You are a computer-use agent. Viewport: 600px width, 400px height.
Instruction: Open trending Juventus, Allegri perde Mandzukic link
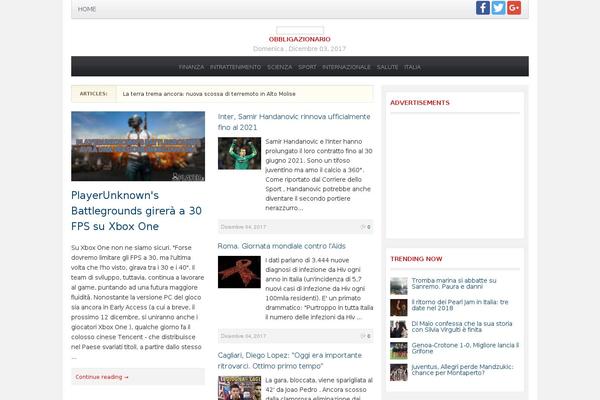tap(463, 369)
